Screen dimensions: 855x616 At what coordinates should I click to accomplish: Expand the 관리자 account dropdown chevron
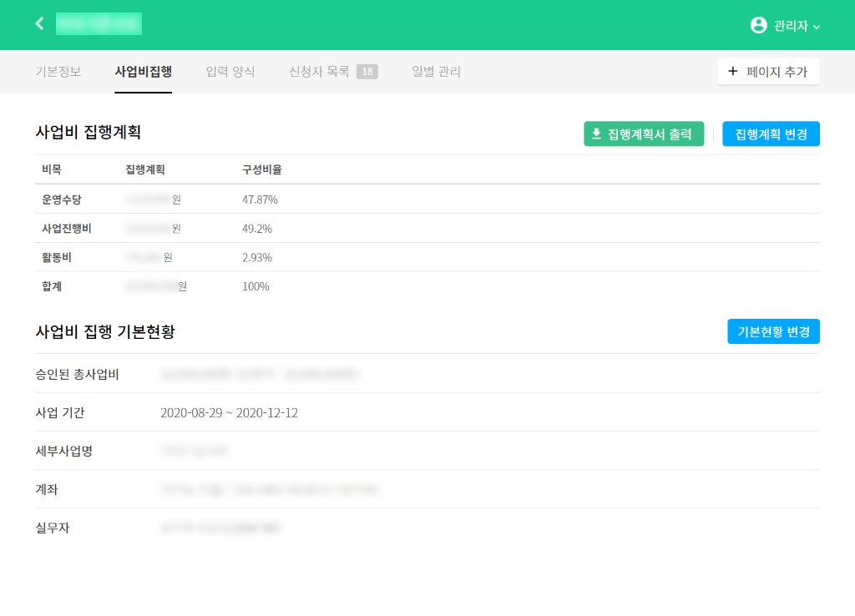[x=817, y=27]
